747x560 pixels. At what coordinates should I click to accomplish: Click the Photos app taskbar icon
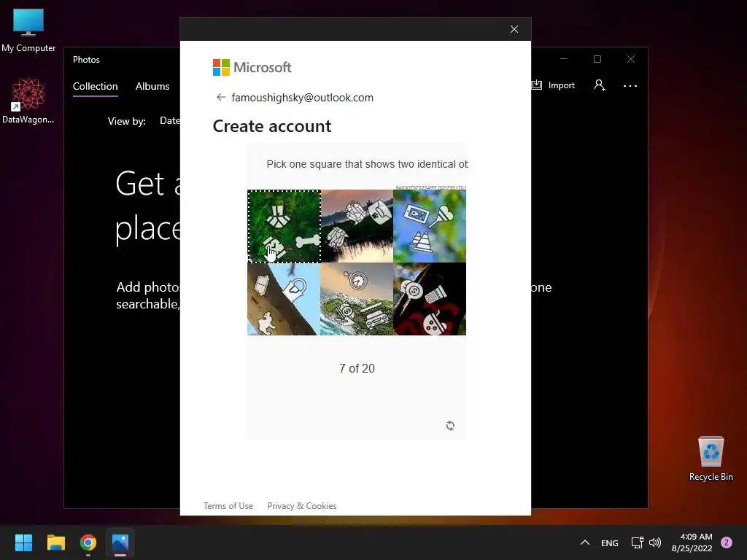120,542
